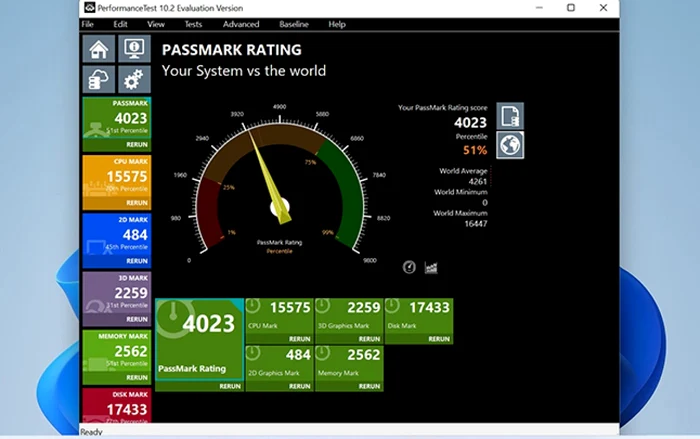
Task: Rerun the CPU Mark test in sidebar
Action: coord(137,203)
